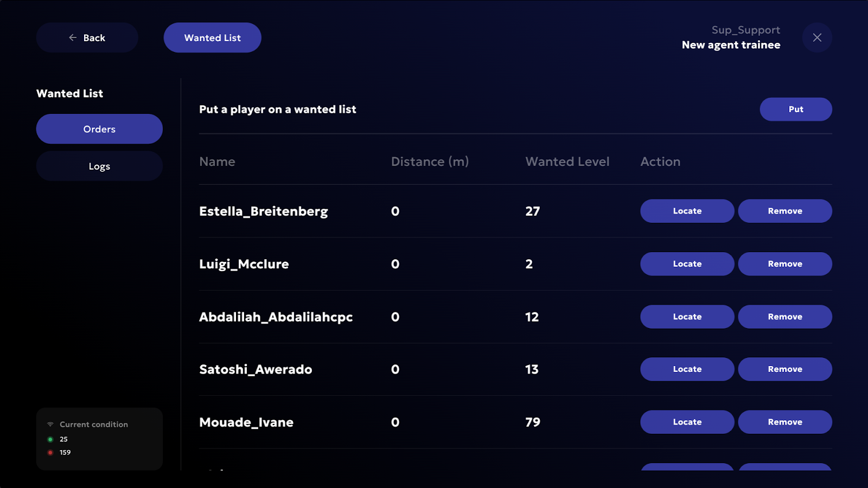Locate Satoshi_Awerado
This screenshot has height=488, width=868.
click(x=687, y=369)
